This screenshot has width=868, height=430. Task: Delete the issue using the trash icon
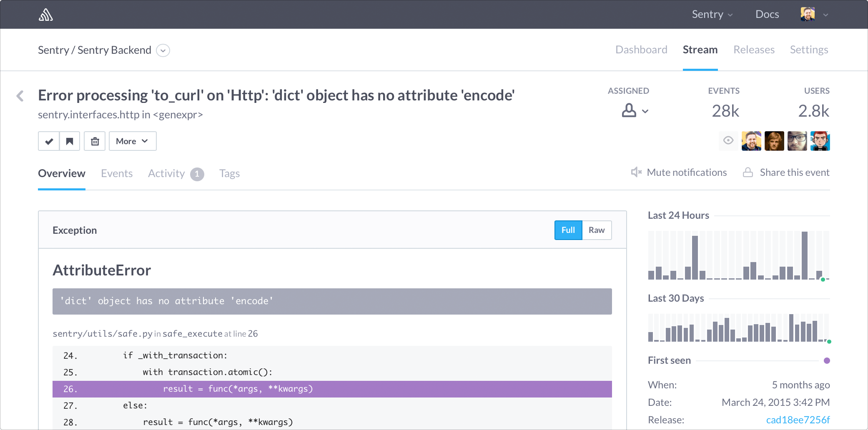pos(95,141)
